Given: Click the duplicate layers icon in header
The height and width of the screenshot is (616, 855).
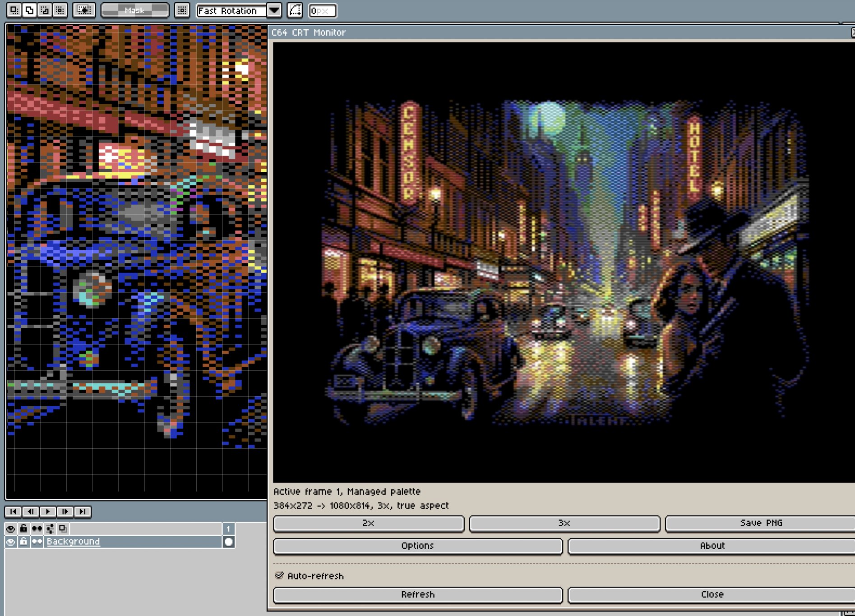Looking at the screenshot, I should pos(63,529).
